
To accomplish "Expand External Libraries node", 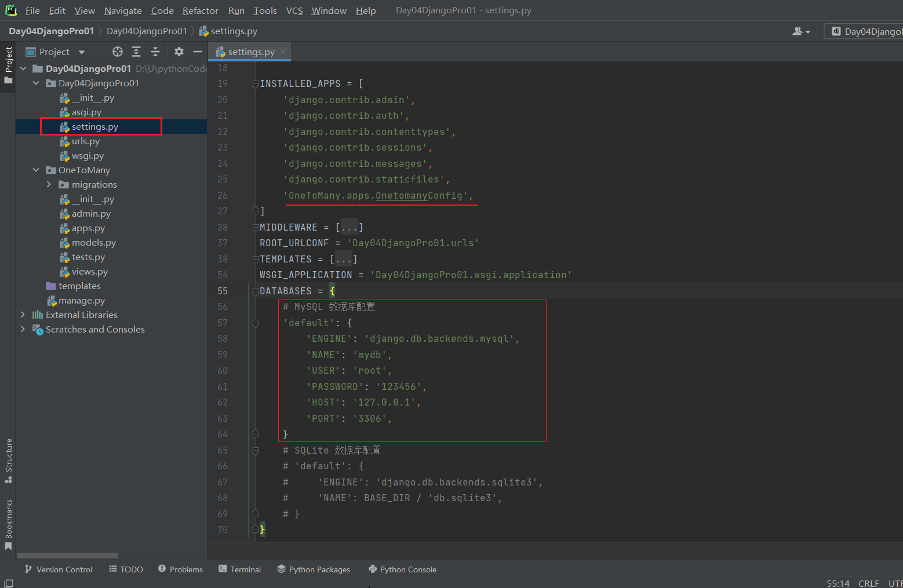I will tap(23, 315).
